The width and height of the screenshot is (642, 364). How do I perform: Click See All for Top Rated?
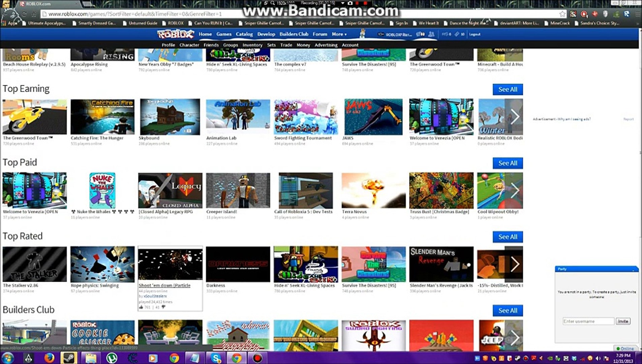508,237
